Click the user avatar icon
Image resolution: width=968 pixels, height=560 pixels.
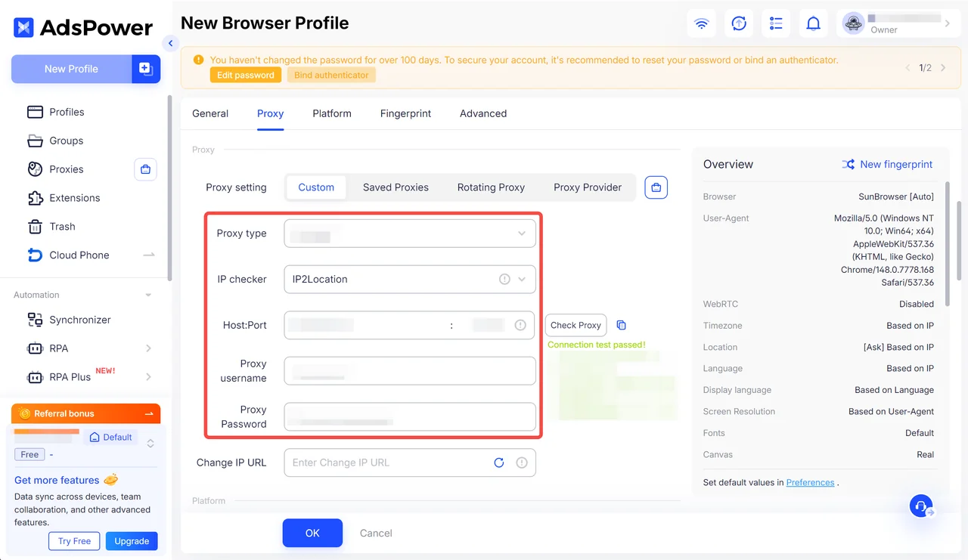(853, 23)
